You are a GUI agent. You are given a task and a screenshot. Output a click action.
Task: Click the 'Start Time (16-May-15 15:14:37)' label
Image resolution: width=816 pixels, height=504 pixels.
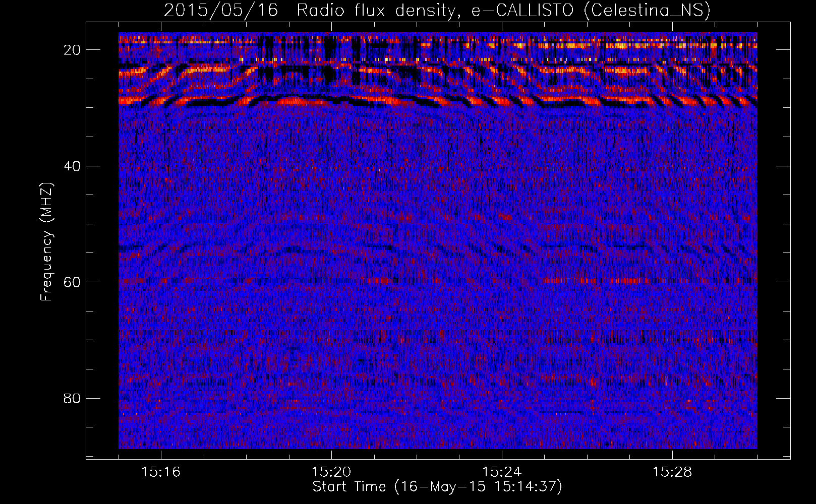click(437, 487)
